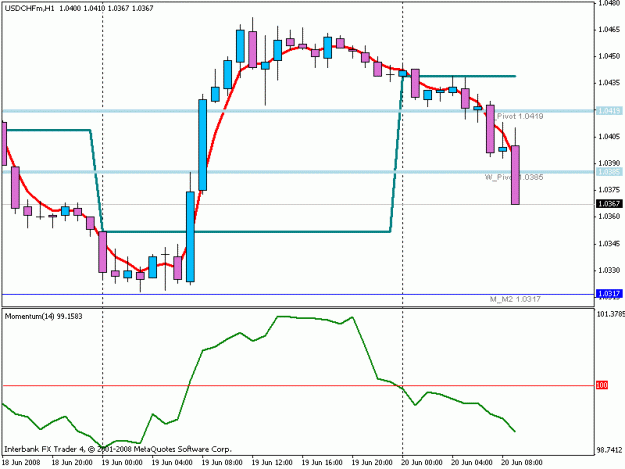
Task: Click the 19 Jun 04:00 time label
Action: coord(172,463)
